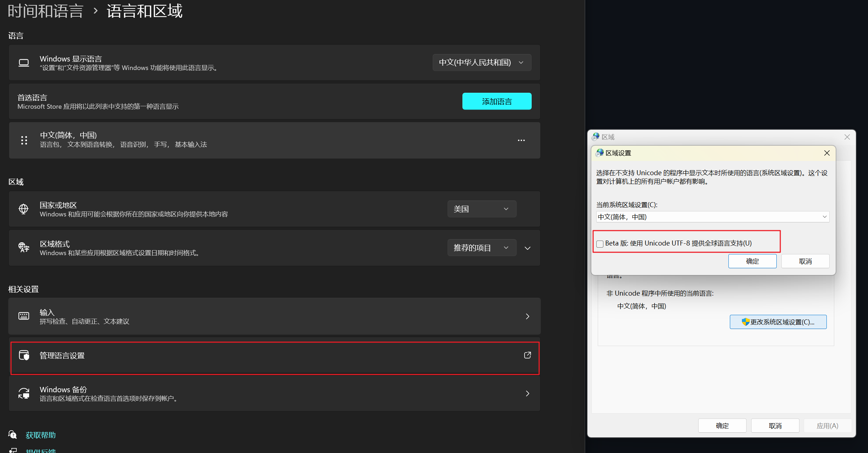868x453 pixels.
Task: Open the 区域格式 dropdown 推荐的项目
Action: click(482, 248)
